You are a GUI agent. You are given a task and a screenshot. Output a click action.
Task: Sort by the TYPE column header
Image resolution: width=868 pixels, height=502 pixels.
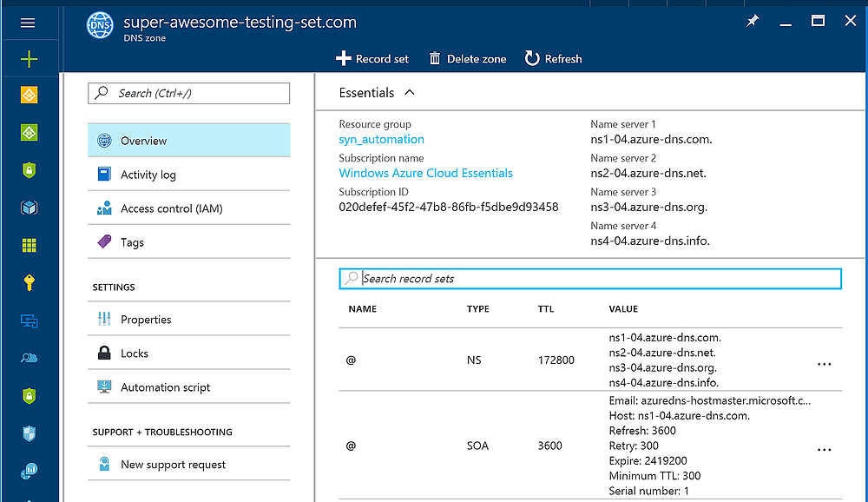477,308
